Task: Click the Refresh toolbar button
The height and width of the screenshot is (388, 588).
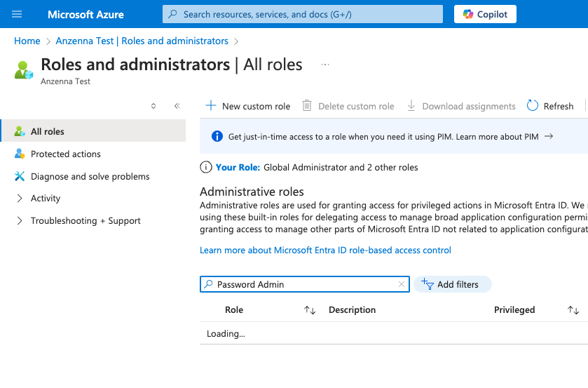Action: (550, 106)
